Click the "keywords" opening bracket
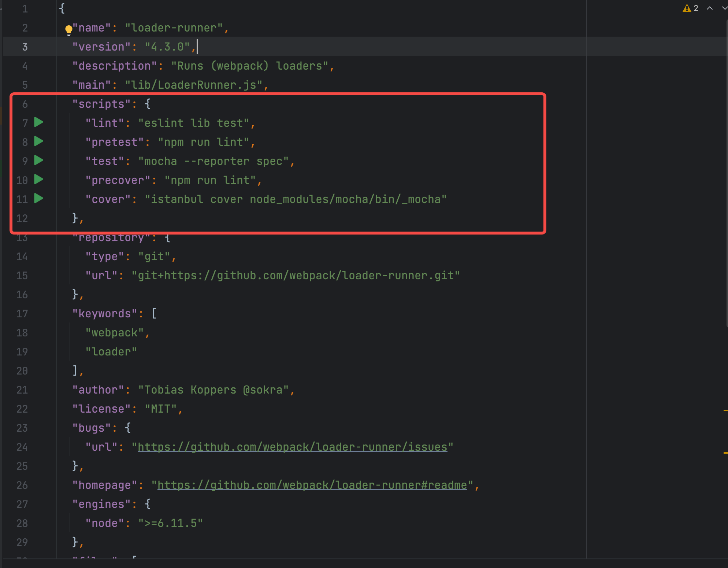728x568 pixels. (x=154, y=314)
